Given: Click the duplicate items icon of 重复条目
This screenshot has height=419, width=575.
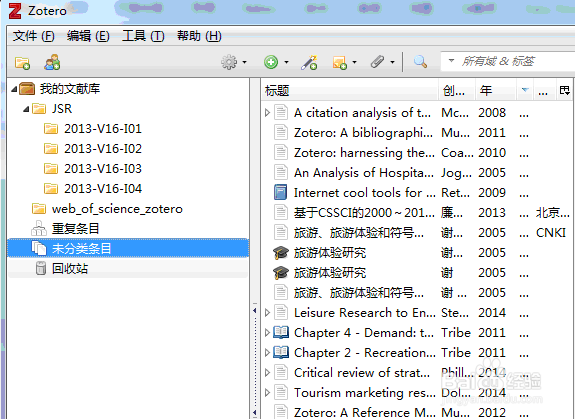Looking at the screenshot, I should (39, 228).
